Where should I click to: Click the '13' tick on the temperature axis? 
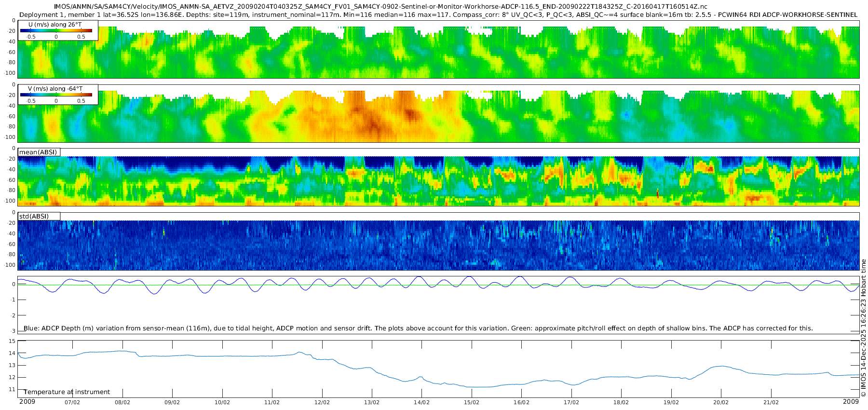13,366
